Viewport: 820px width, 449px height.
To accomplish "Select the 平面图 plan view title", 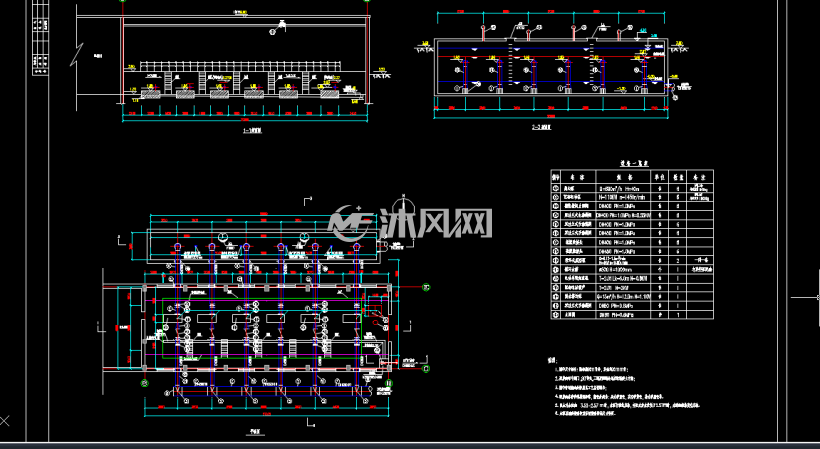I will (255, 432).
